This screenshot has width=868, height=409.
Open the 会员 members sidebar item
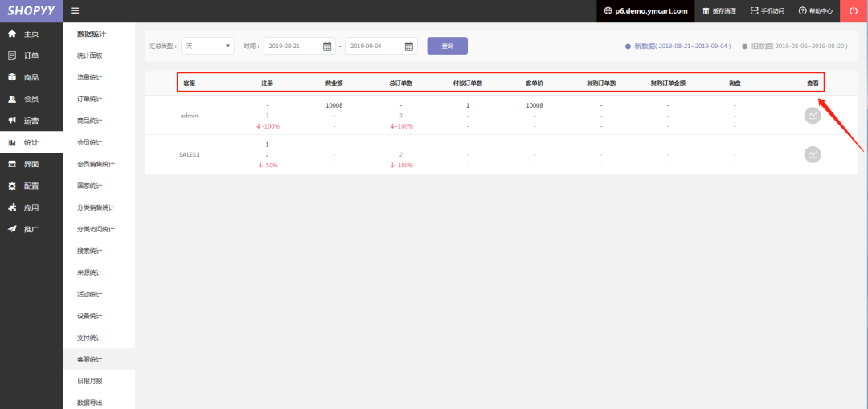pos(31,99)
